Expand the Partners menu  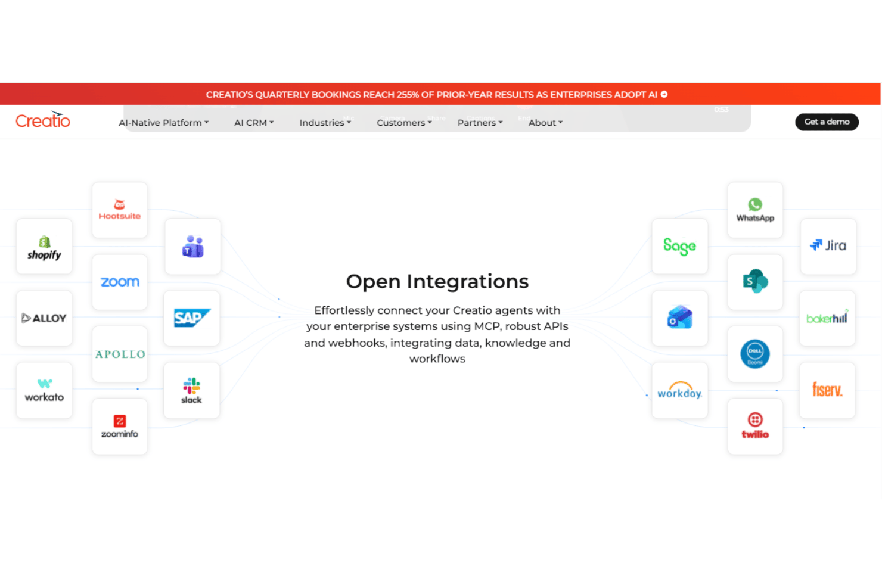coord(480,123)
